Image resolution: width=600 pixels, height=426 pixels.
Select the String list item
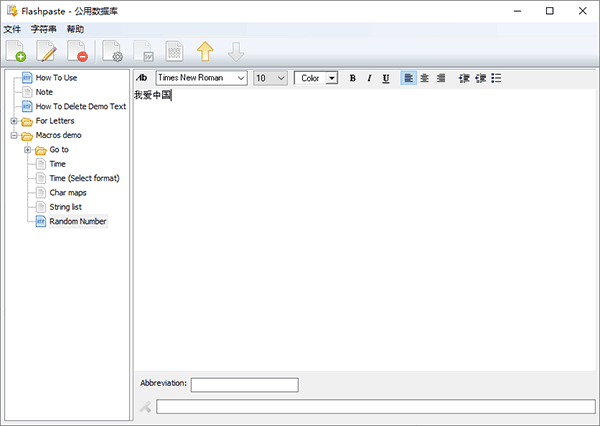(65, 207)
